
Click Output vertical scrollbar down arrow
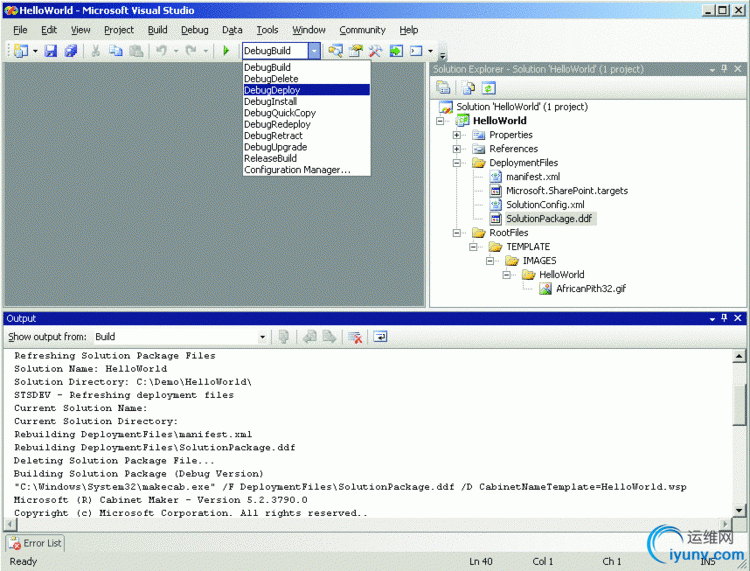tap(739, 510)
